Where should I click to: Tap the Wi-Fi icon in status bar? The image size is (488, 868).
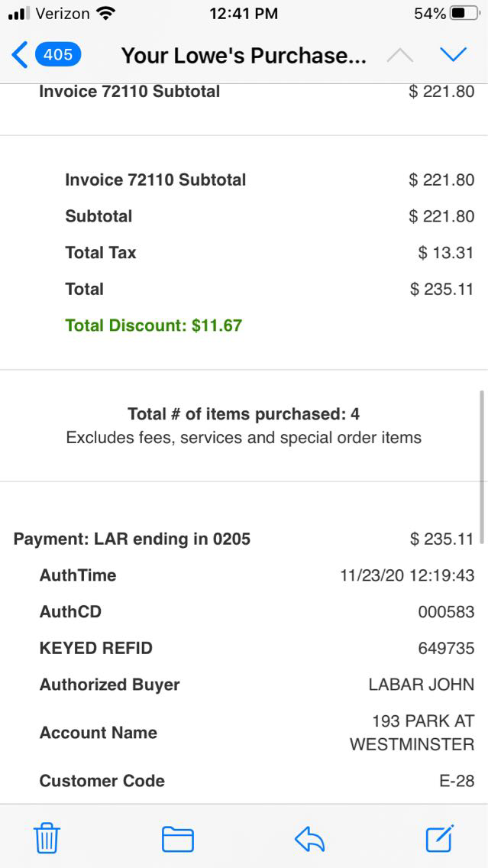[x=106, y=14]
